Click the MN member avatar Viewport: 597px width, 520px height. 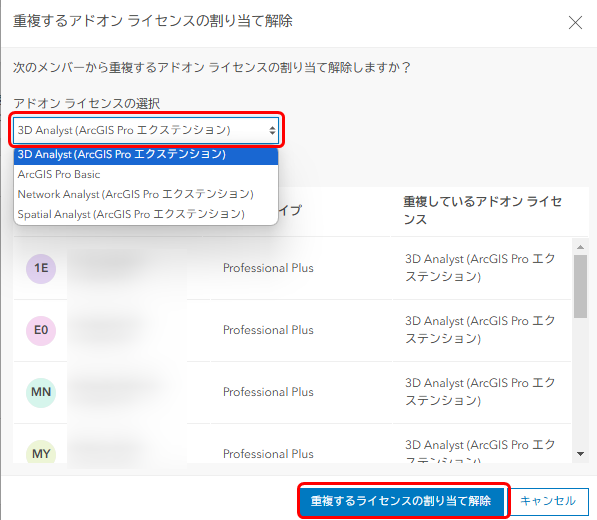tap(41, 392)
